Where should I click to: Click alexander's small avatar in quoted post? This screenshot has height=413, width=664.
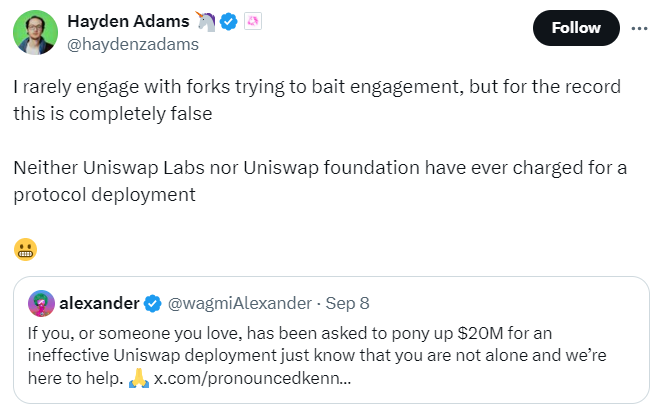(x=41, y=301)
